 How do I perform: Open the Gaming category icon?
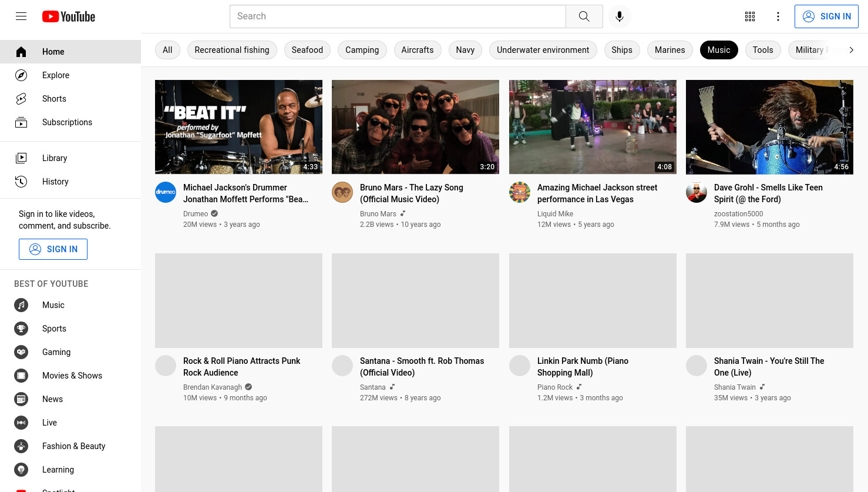[21, 352]
